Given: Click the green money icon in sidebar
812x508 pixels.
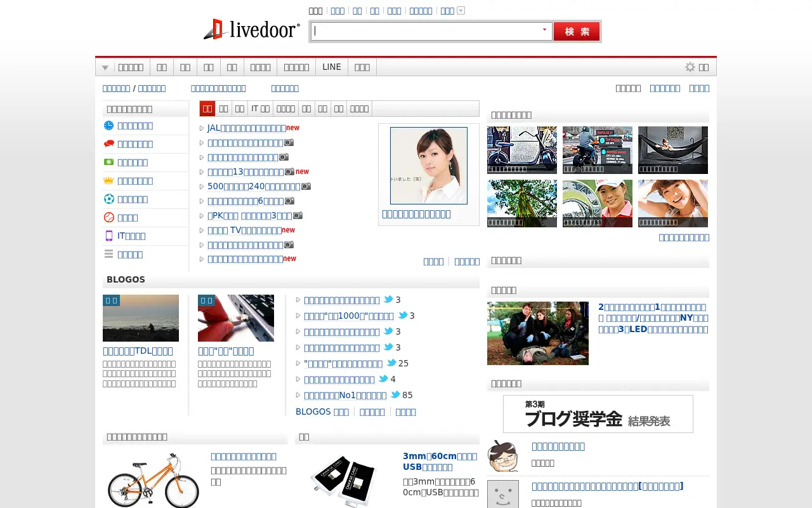Looking at the screenshot, I should click(x=109, y=163).
